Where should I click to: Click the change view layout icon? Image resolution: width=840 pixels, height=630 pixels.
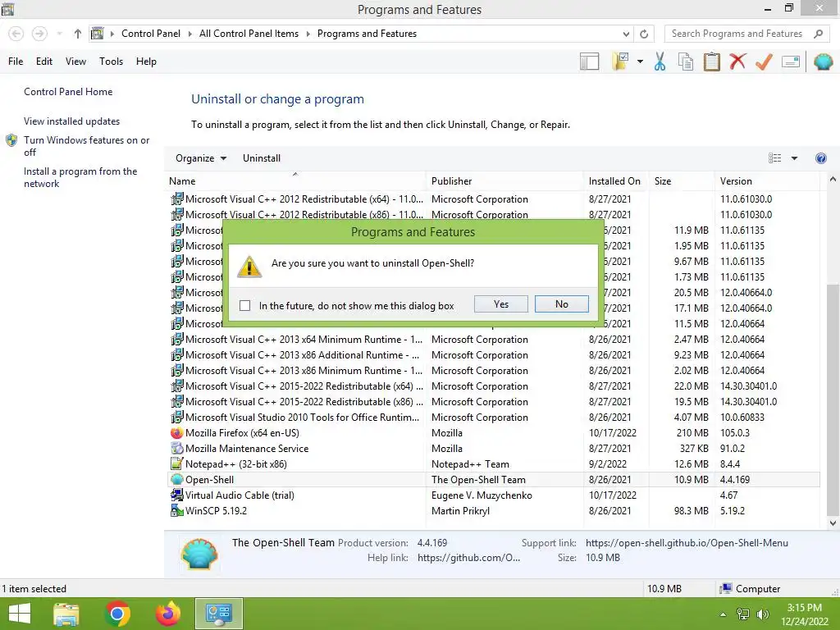(x=774, y=158)
